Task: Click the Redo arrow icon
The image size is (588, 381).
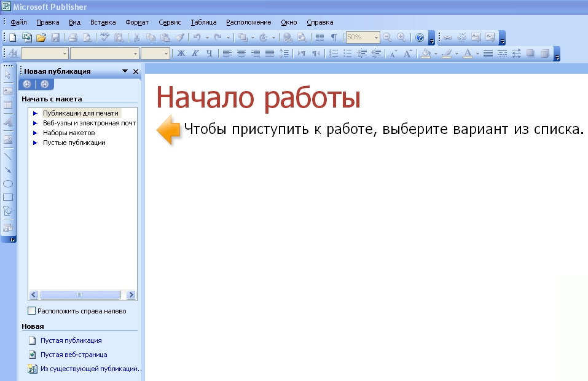Action: 218,37
